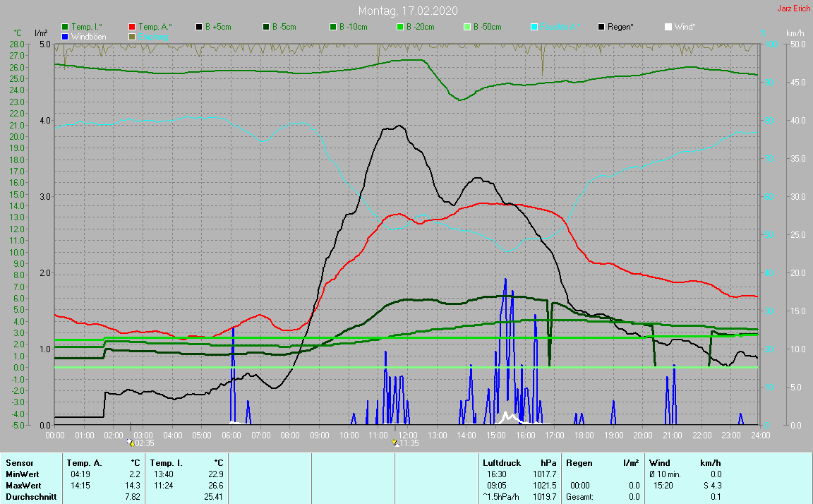Click the B -10cm legend swatch

[333, 27]
